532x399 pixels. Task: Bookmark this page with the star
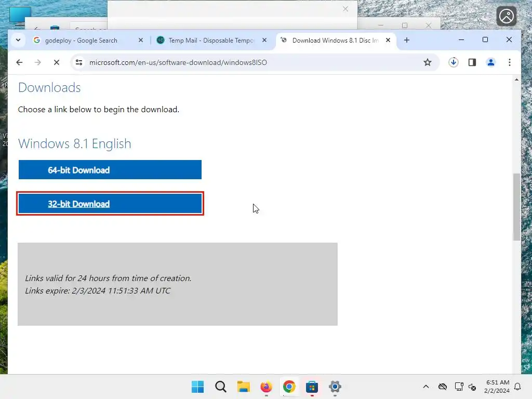pos(427,62)
